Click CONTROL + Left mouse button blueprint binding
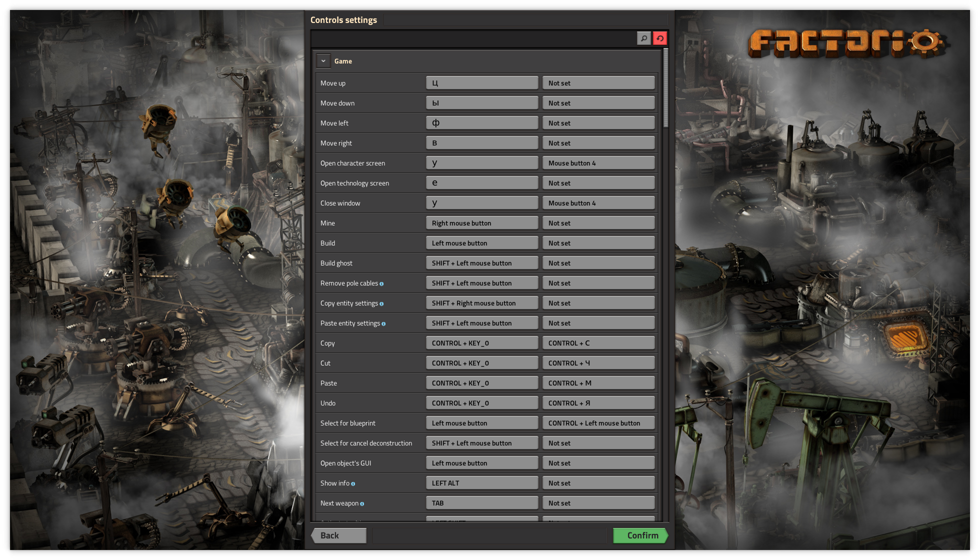This screenshot has height=560, width=980. (x=598, y=423)
